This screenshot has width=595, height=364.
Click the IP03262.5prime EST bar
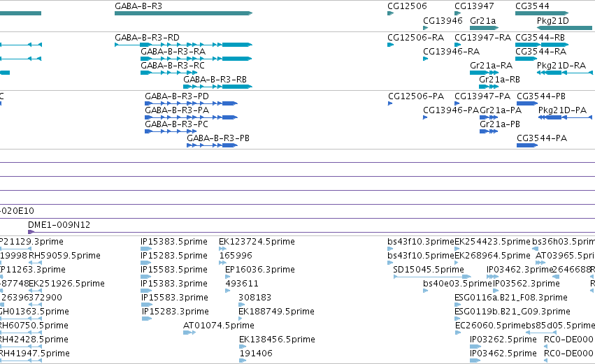475,347
